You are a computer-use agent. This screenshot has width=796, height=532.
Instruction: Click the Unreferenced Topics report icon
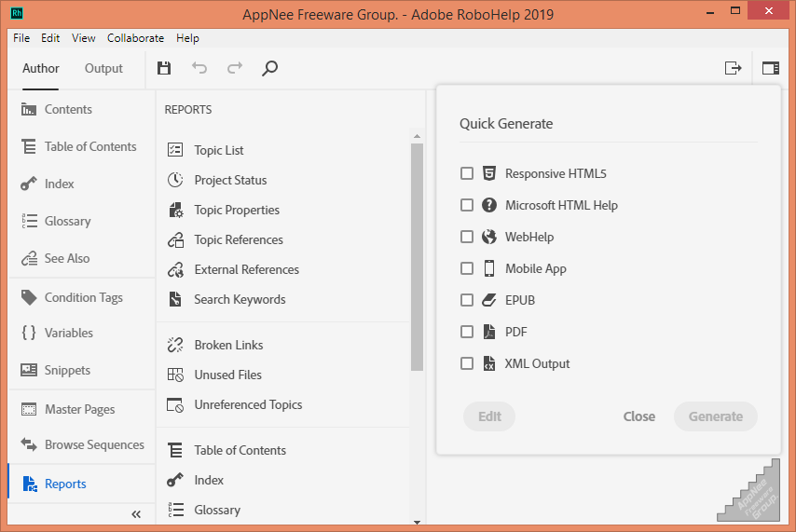175,404
